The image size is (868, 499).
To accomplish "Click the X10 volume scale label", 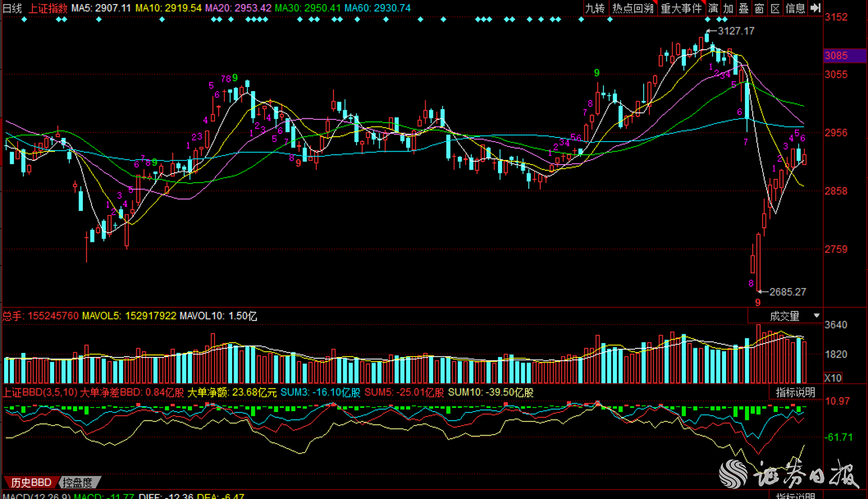I will click(x=833, y=378).
